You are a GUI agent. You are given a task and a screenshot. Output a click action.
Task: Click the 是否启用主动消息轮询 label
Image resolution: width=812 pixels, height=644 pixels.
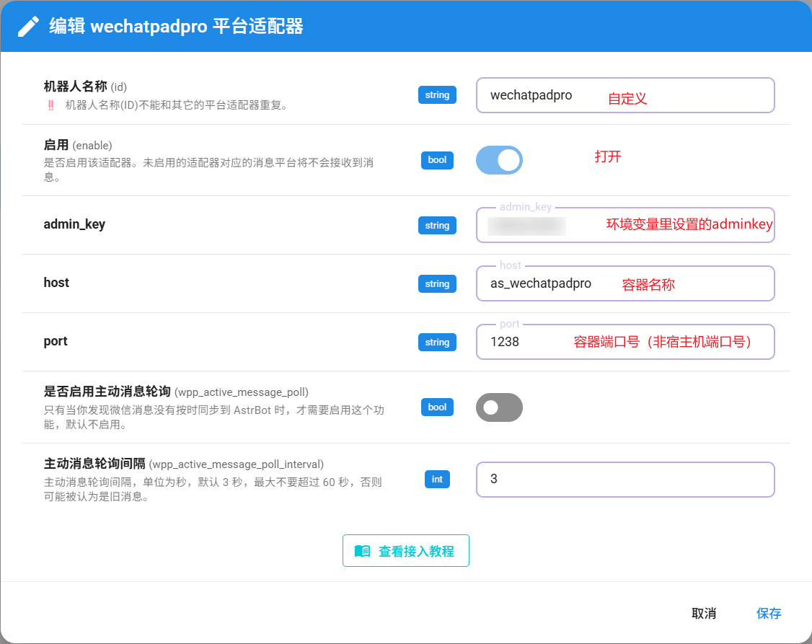point(176,392)
